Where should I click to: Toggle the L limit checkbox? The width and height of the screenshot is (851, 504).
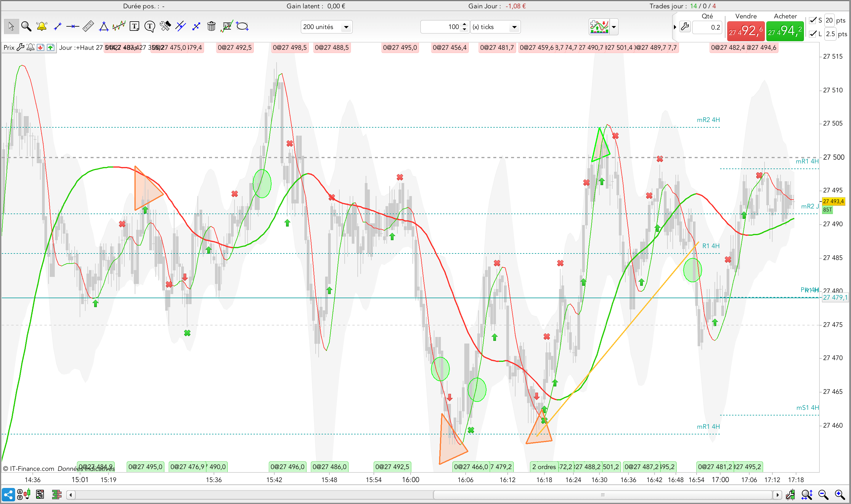[813, 34]
